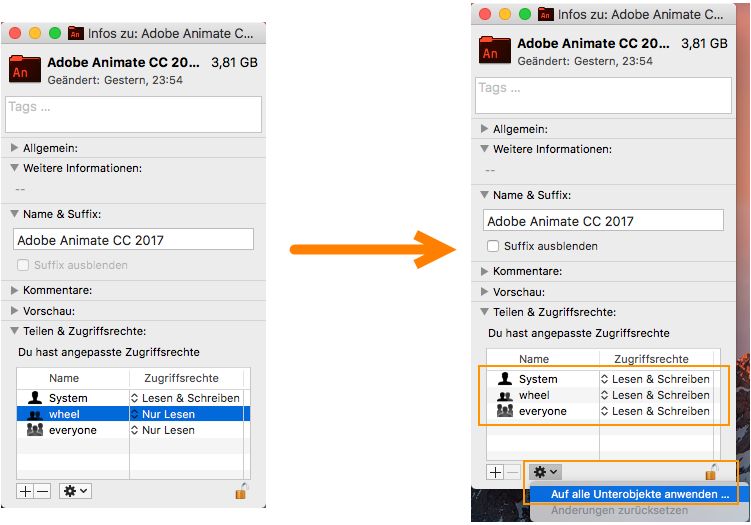The image size is (751, 525).
Task: Open System permission dropdown, left window
Action: (x=185, y=398)
